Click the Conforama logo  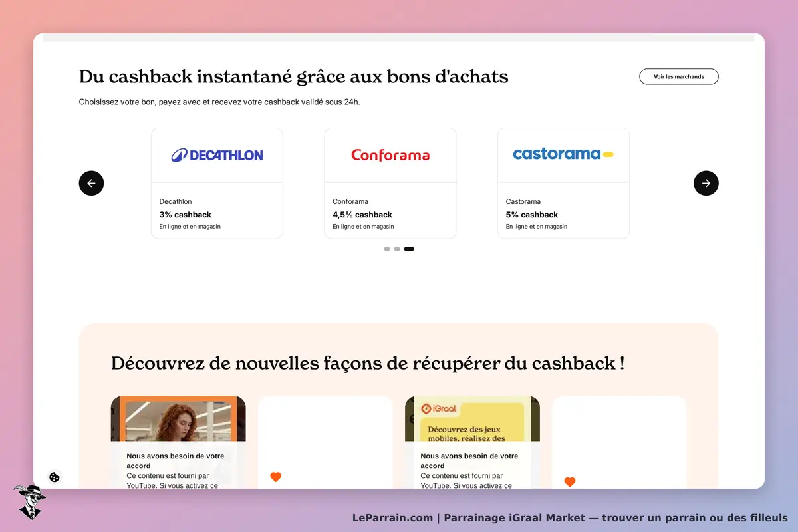(390, 155)
